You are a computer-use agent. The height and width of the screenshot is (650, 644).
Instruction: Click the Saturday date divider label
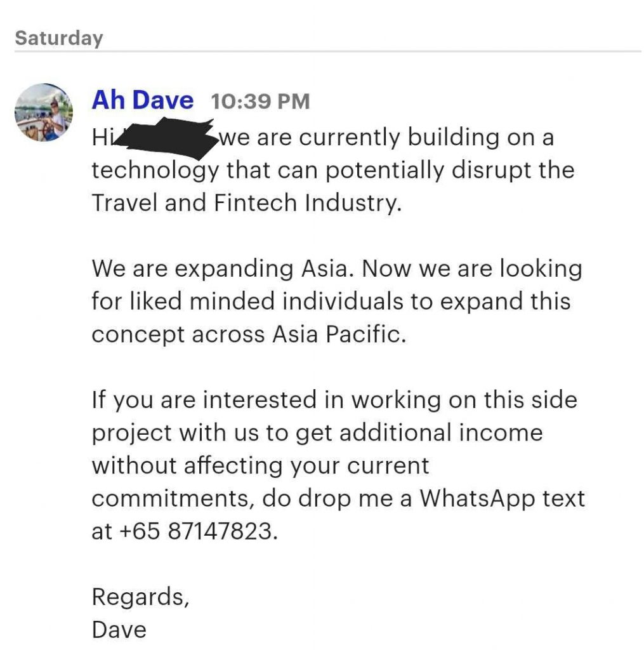(x=59, y=38)
